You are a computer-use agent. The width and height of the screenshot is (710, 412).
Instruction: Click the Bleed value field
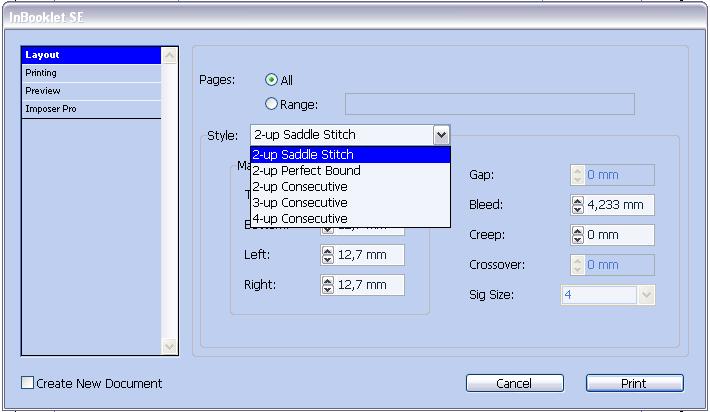619,205
